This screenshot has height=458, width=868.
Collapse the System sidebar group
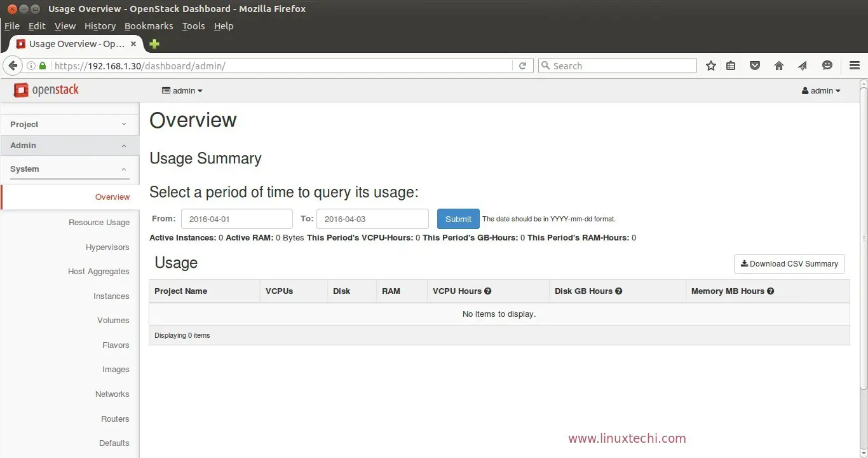pos(69,169)
